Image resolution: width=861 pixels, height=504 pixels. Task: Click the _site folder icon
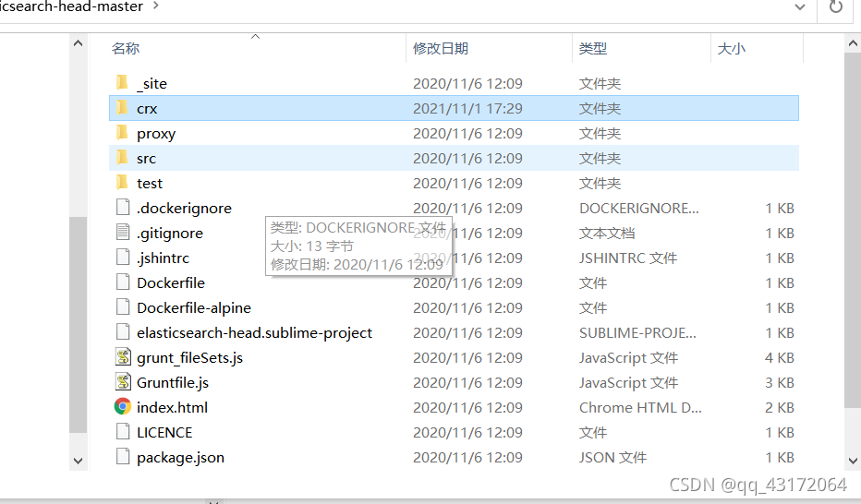[x=122, y=83]
